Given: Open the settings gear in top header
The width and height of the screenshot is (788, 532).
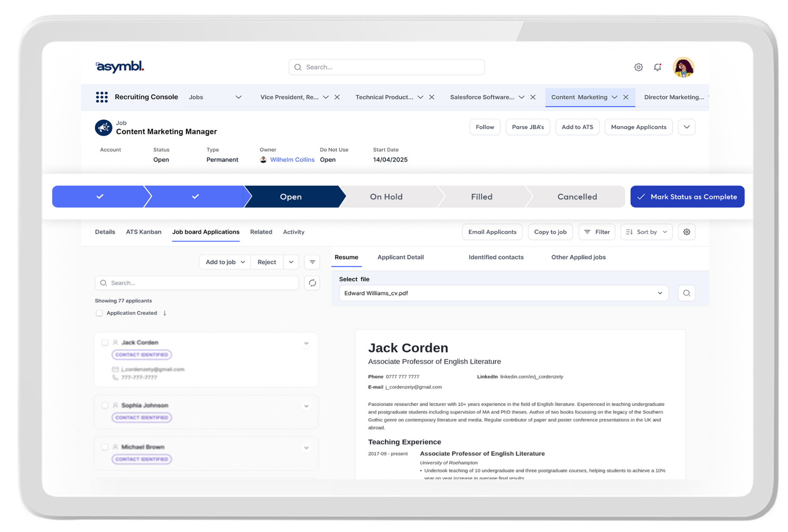Looking at the screenshot, I should (638, 67).
